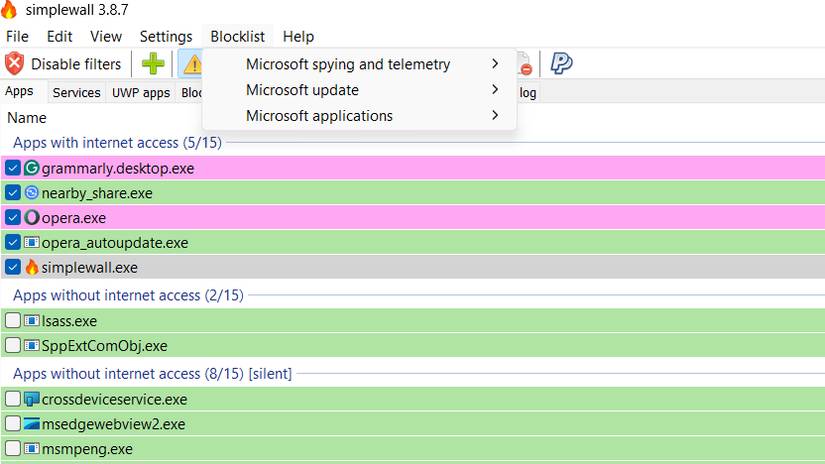This screenshot has height=464, width=825.
Task: Uncheck opera_autoupdate.exe checkbox
Action: click(13, 243)
